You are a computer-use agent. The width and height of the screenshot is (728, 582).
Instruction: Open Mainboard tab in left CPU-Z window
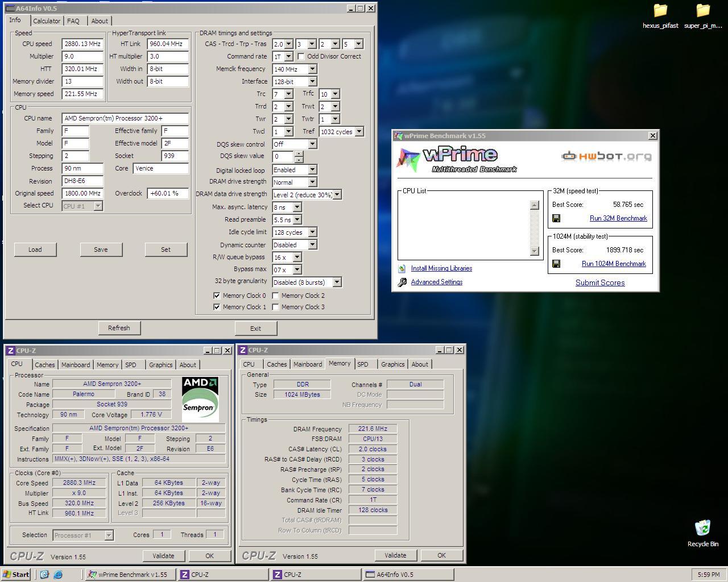[76, 365]
